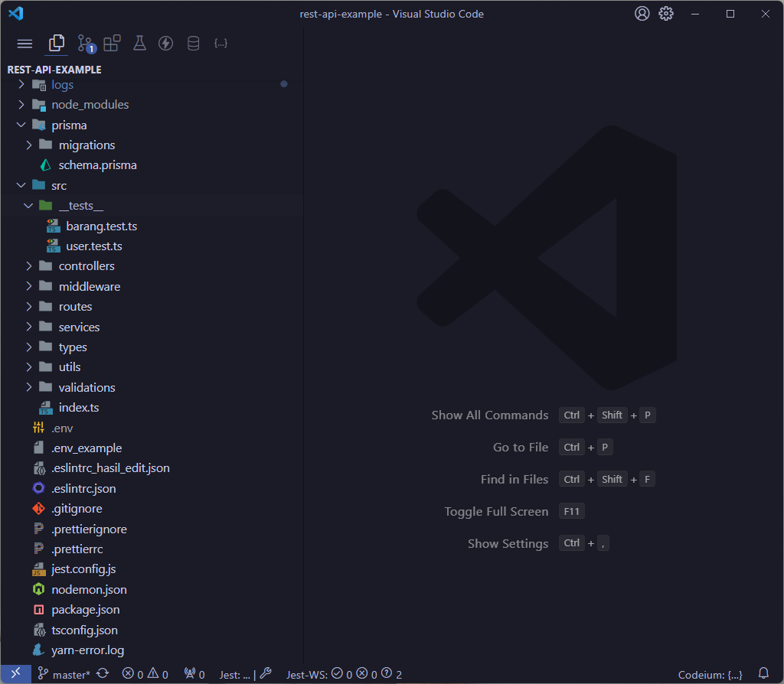Viewport: 784px width, 684px height.
Task: Open the Database view icon
Action: point(194,44)
